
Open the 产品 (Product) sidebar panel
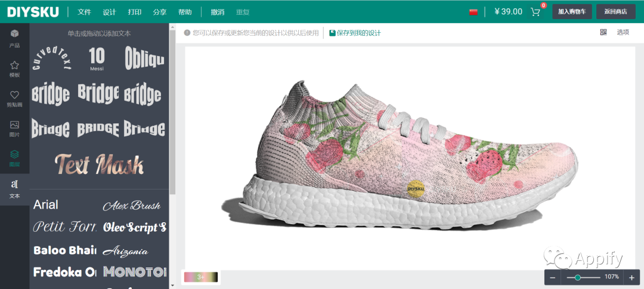(x=14, y=38)
